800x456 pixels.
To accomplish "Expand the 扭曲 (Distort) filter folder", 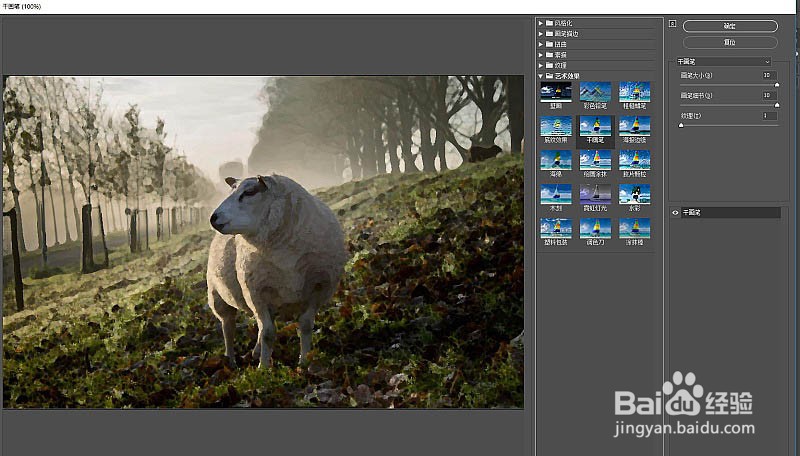I will pos(541,44).
